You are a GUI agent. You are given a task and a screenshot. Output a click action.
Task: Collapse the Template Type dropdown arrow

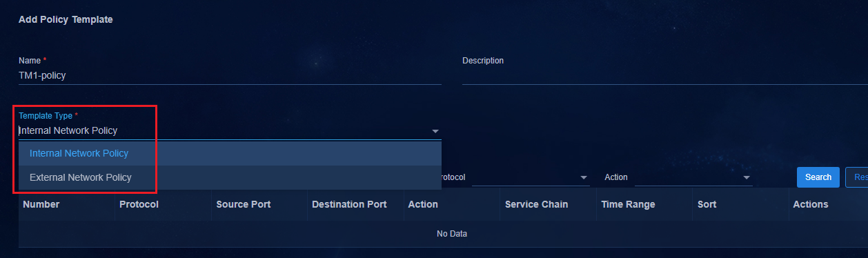(435, 131)
